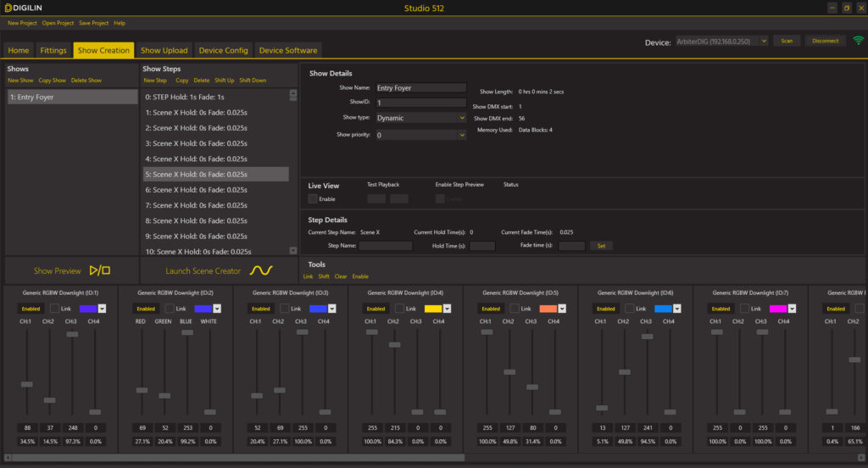The width and height of the screenshot is (868, 468).
Task: Expand the Show priority dropdown
Action: [x=421, y=134]
